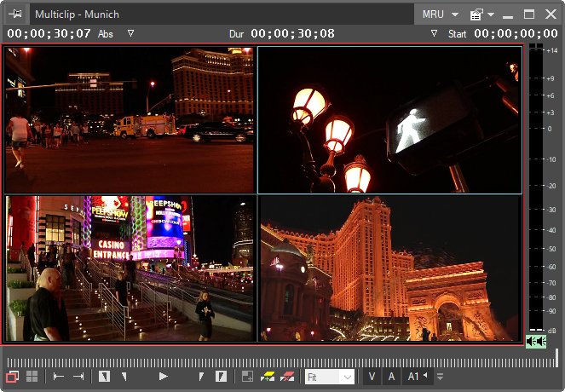Set mark-in with white in button
Viewport: 565px width, 392px height.
[x=104, y=377]
